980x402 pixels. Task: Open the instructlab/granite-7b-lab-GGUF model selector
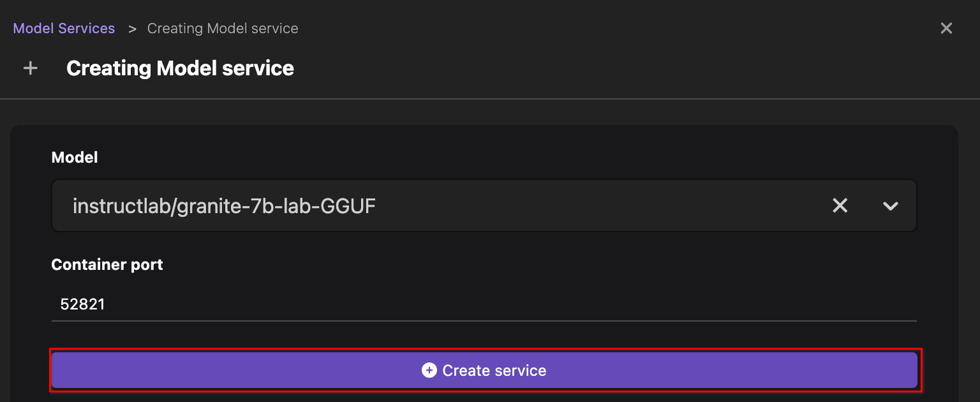coord(224,205)
